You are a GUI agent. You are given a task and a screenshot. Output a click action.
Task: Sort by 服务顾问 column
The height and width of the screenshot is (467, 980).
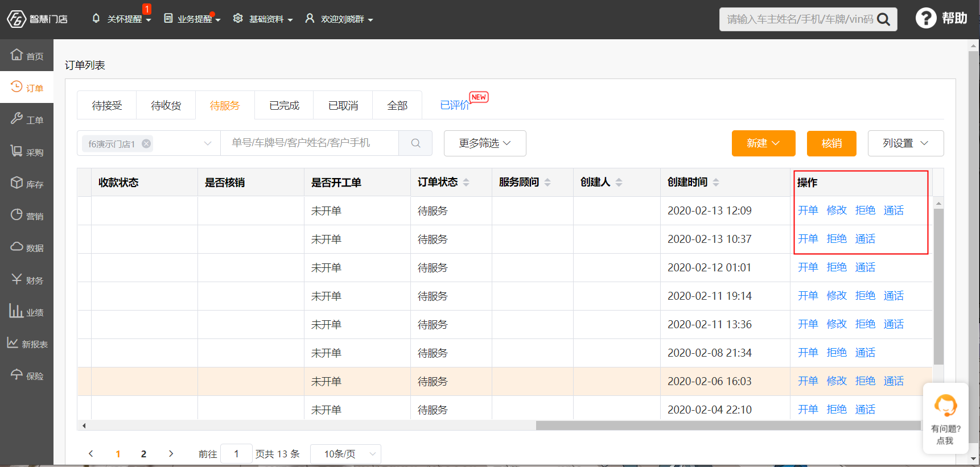click(x=547, y=182)
